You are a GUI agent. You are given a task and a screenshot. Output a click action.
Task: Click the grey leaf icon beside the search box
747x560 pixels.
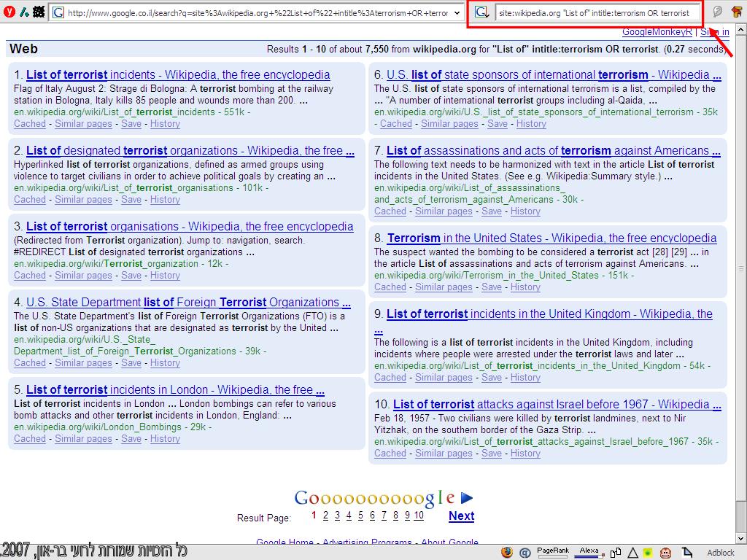coord(718,12)
